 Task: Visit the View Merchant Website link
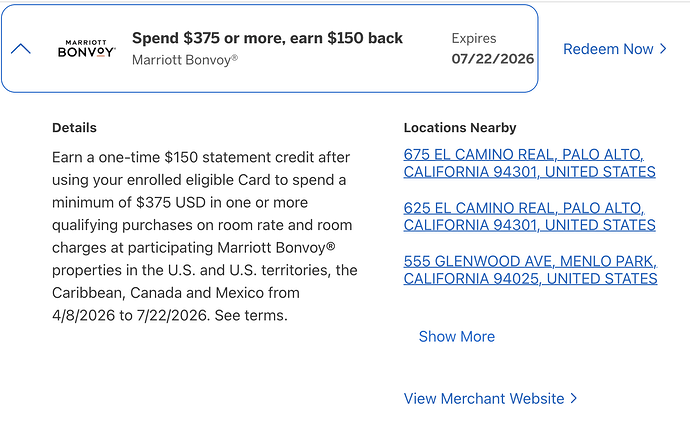pyautogui.click(x=483, y=398)
